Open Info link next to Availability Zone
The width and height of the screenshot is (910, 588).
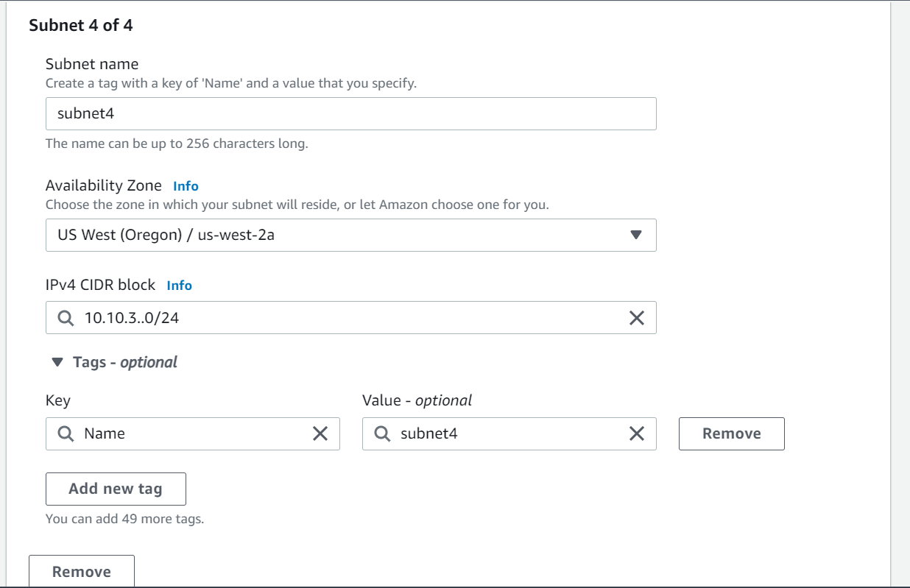click(x=186, y=186)
